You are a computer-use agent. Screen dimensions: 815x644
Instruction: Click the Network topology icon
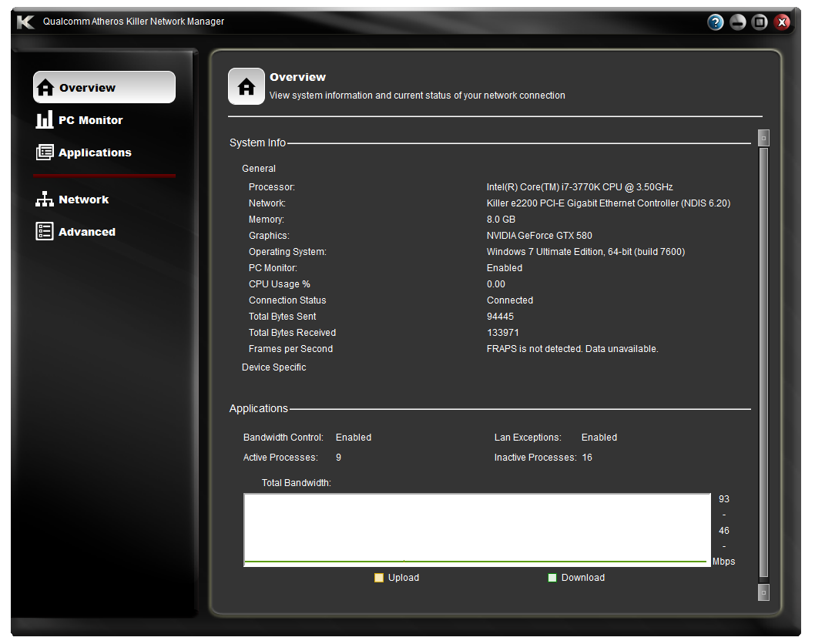[x=45, y=199]
